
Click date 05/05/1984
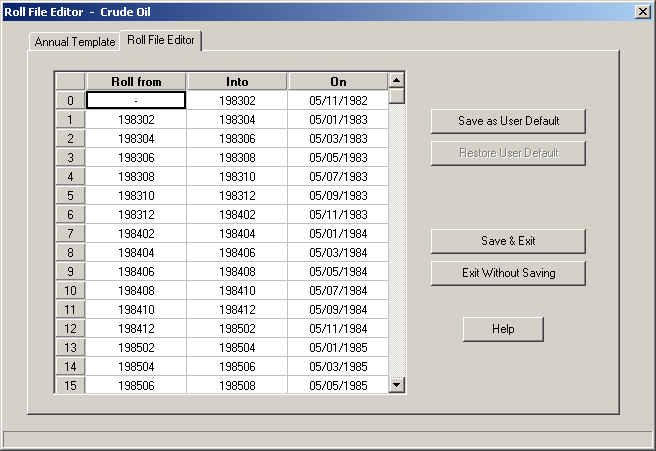pos(338,272)
